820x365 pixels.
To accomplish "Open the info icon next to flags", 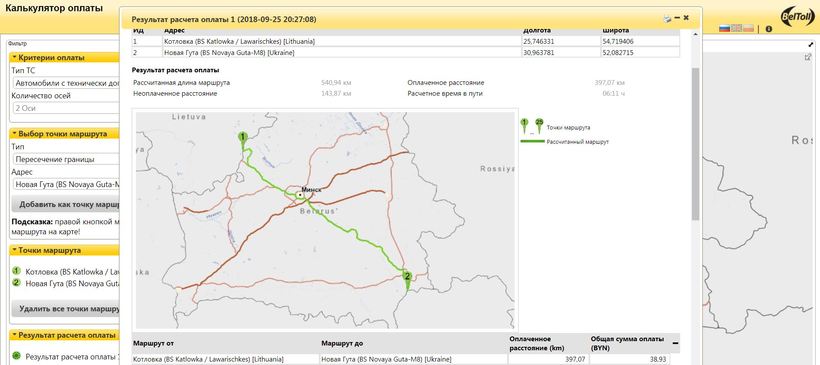I will (768, 29).
